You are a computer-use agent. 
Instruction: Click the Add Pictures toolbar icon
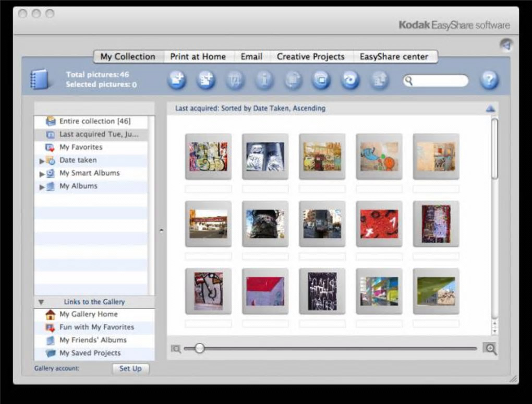coord(177,80)
